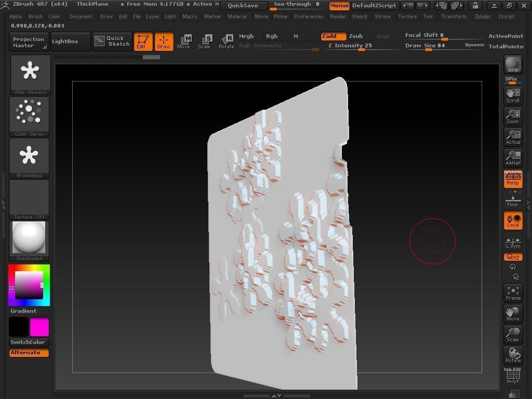Adjust the SPix slider

[x=513, y=80]
